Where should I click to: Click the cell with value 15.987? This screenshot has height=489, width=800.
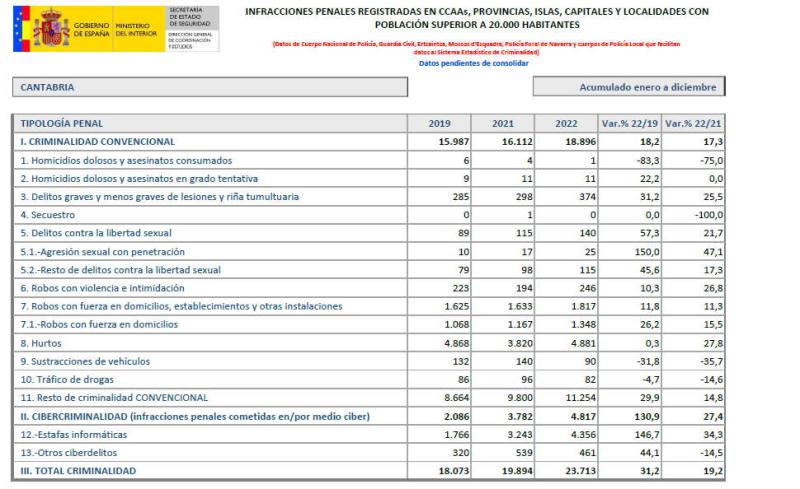439,142
